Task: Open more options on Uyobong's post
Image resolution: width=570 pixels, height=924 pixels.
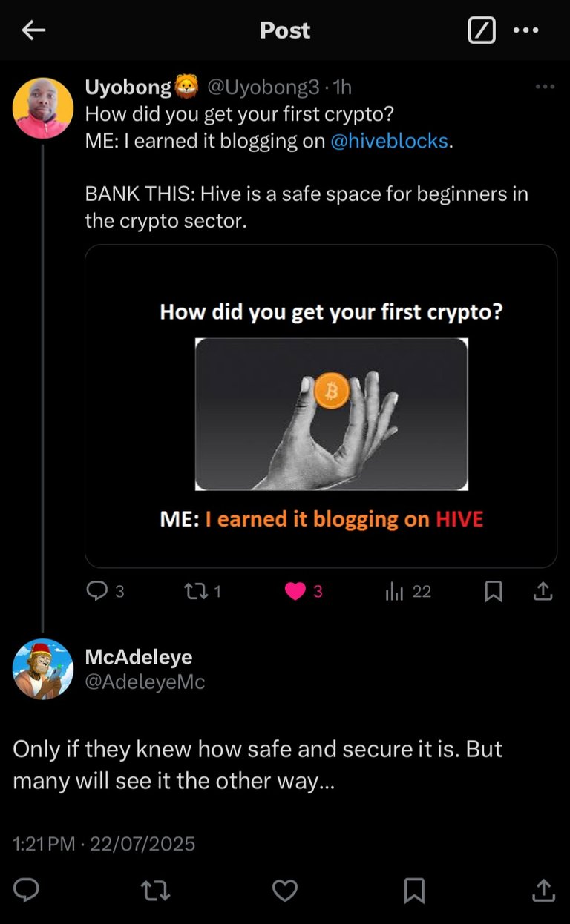Action: 545,88
